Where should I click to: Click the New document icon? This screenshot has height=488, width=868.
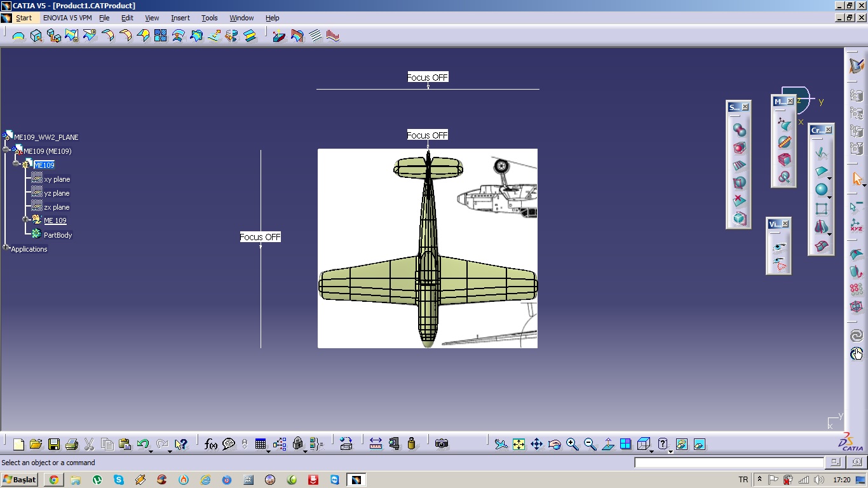click(x=18, y=444)
